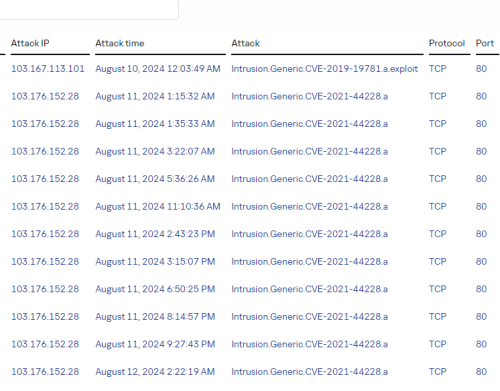Select attack name in the 9:27:43 PM row
This screenshot has width=500, height=391.
pos(310,344)
